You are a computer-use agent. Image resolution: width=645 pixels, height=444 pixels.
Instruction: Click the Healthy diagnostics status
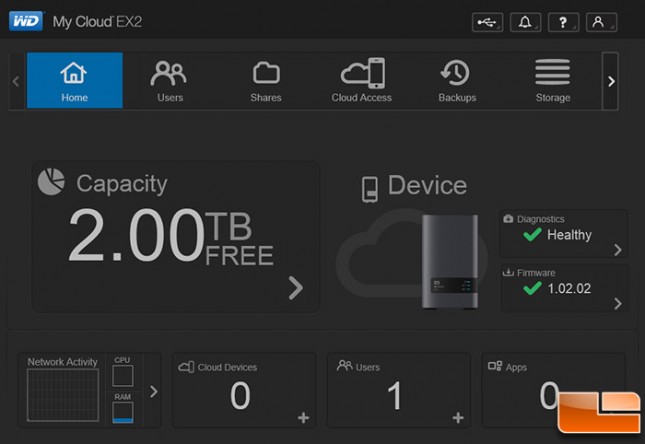tap(569, 235)
